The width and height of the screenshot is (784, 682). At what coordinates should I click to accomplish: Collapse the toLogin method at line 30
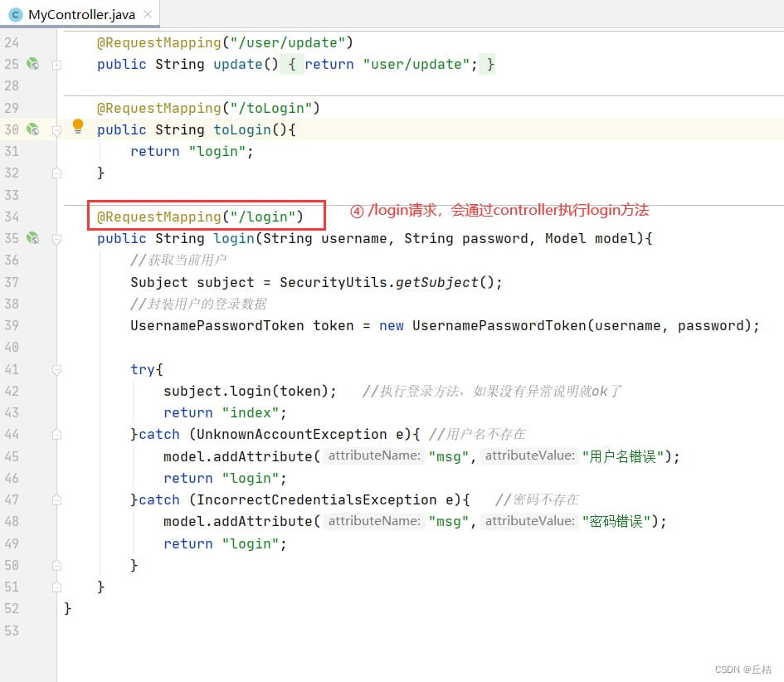pos(56,130)
